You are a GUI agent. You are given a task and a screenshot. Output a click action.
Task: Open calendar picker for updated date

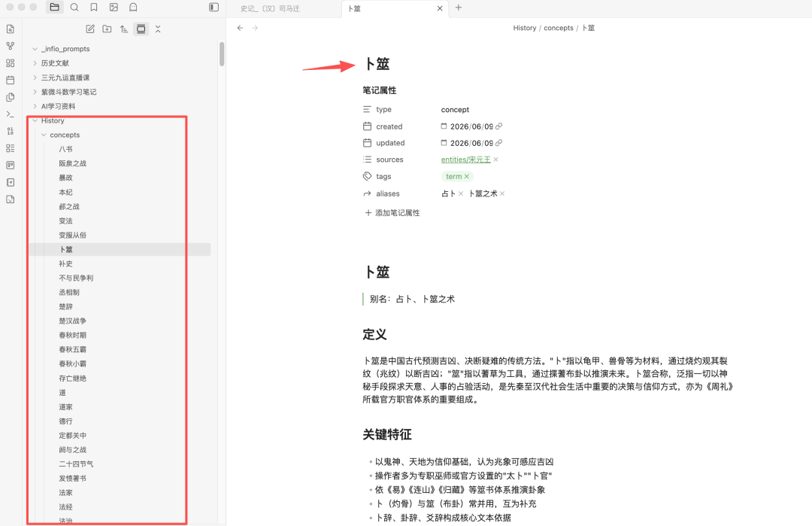point(444,142)
